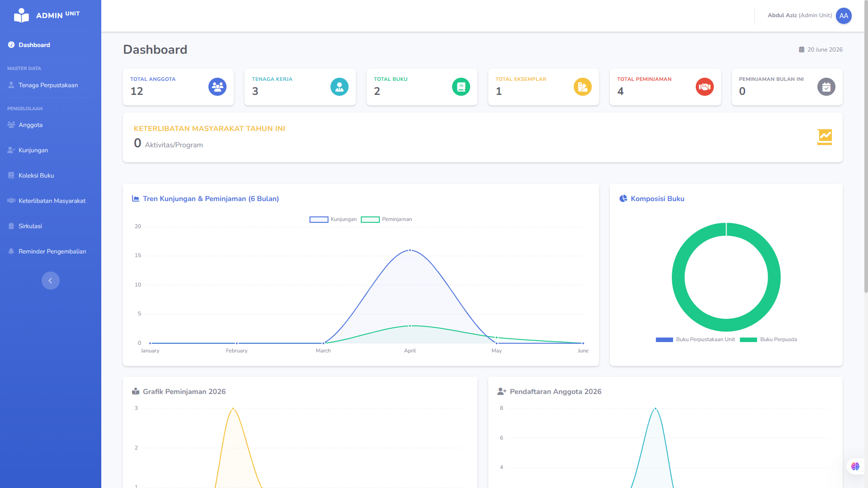Click the Kunjungan user-check icon
Image resolution: width=868 pixels, height=488 pixels.
11,150
